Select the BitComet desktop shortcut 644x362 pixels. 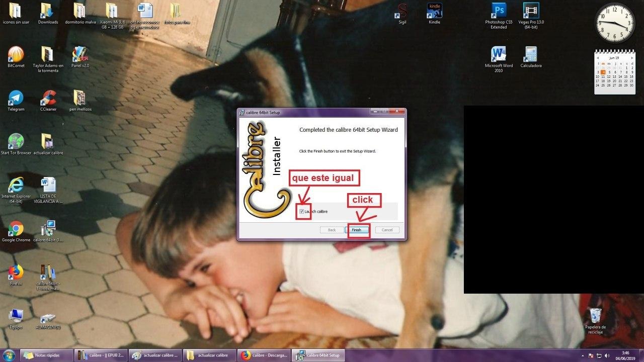point(16,57)
